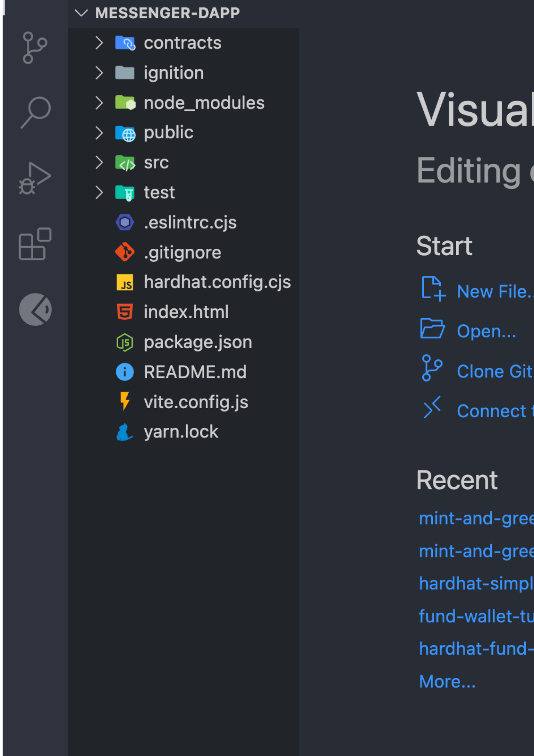Click the test folder icon
The height and width of the screenshot is (756, 534).
pos(125,193)
